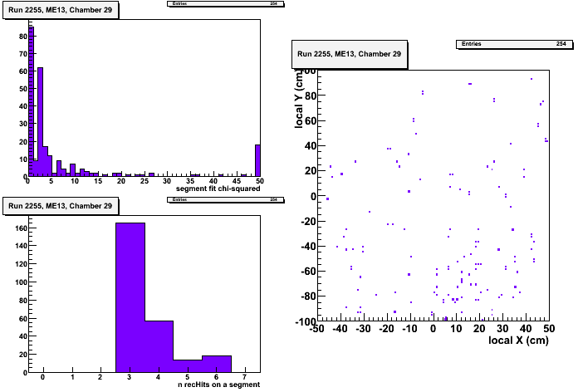
Task: Select the tallest first bar of the chi-squared histogram
Action: tap(32, 101)
